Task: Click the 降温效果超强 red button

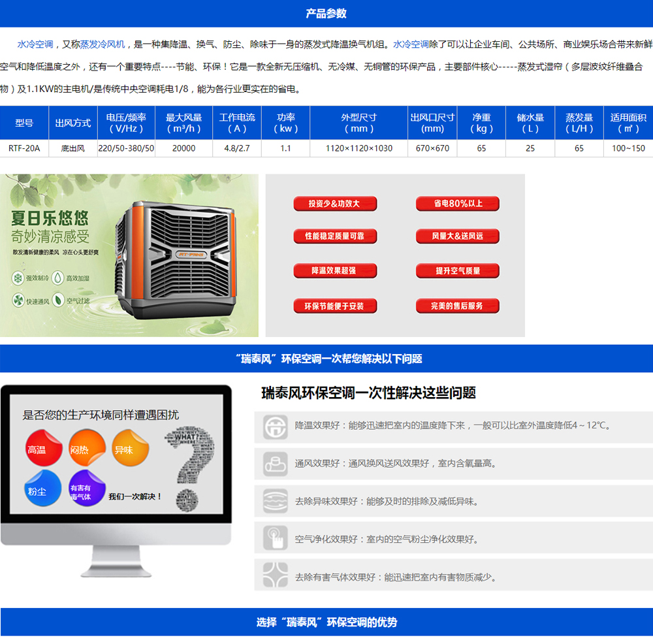Action: tap(334, 271)
